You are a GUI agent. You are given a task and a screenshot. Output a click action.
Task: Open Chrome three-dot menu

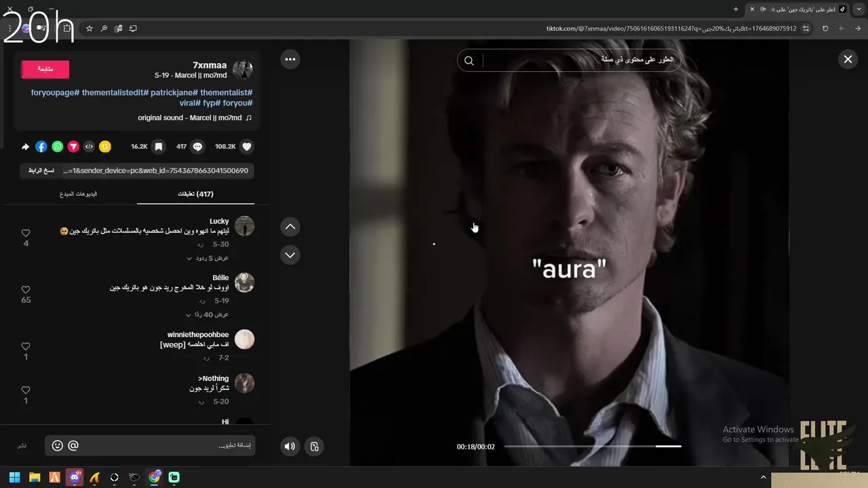tap(9, 28)
